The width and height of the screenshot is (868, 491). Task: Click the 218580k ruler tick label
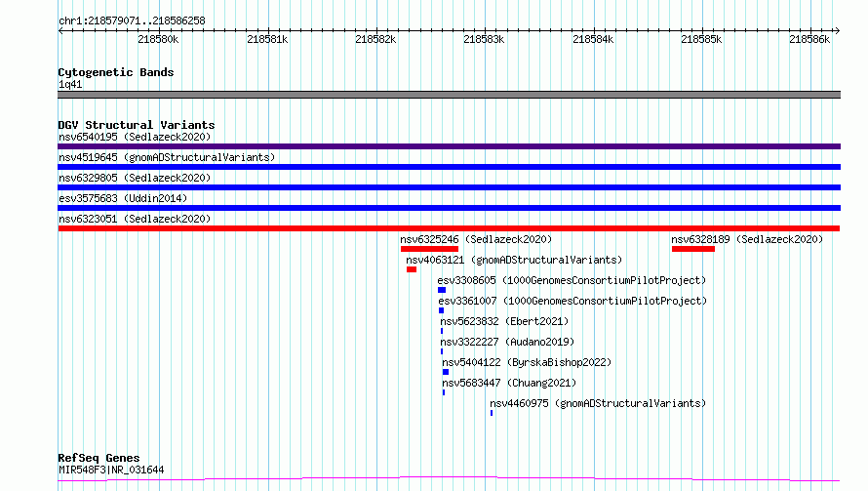(x=158, y=39)
